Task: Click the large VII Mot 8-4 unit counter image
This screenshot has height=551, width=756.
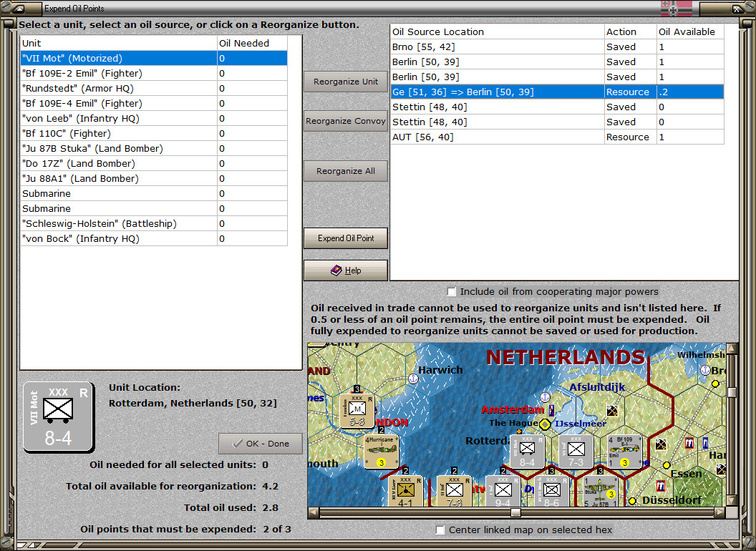Action: [x=58, y=417]
